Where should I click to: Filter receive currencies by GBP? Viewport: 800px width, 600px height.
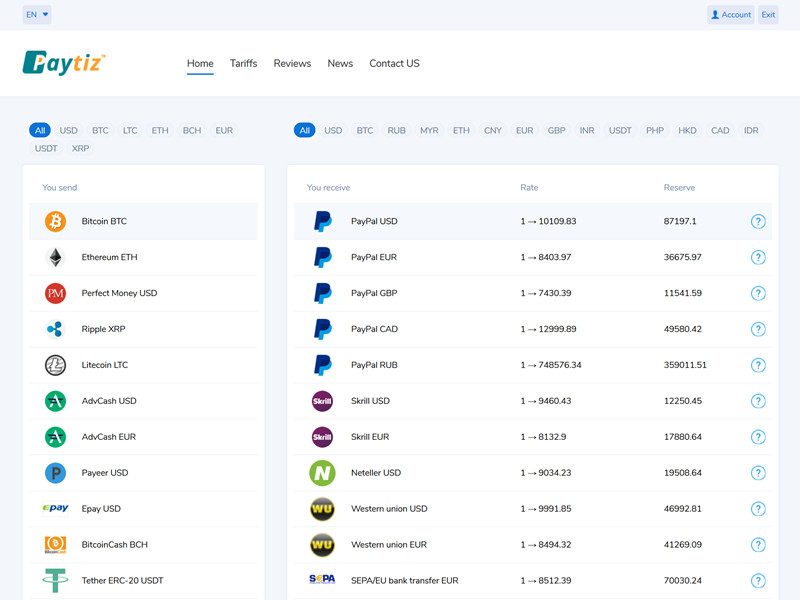pos(557,131)
